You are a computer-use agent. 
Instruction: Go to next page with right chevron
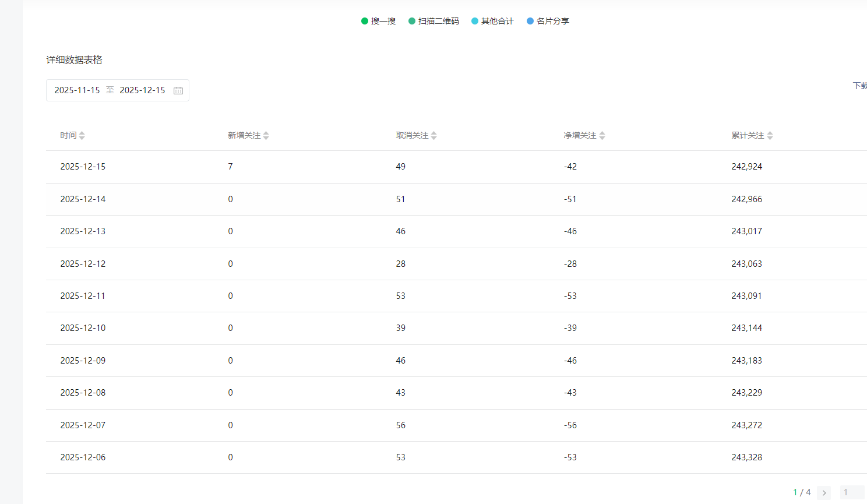click(x=824, y=492)
